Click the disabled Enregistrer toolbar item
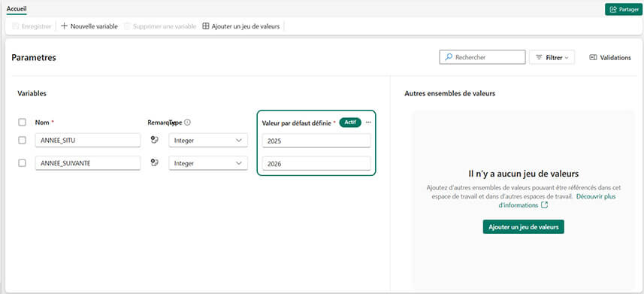644x294 pixels. pos(32,26)
